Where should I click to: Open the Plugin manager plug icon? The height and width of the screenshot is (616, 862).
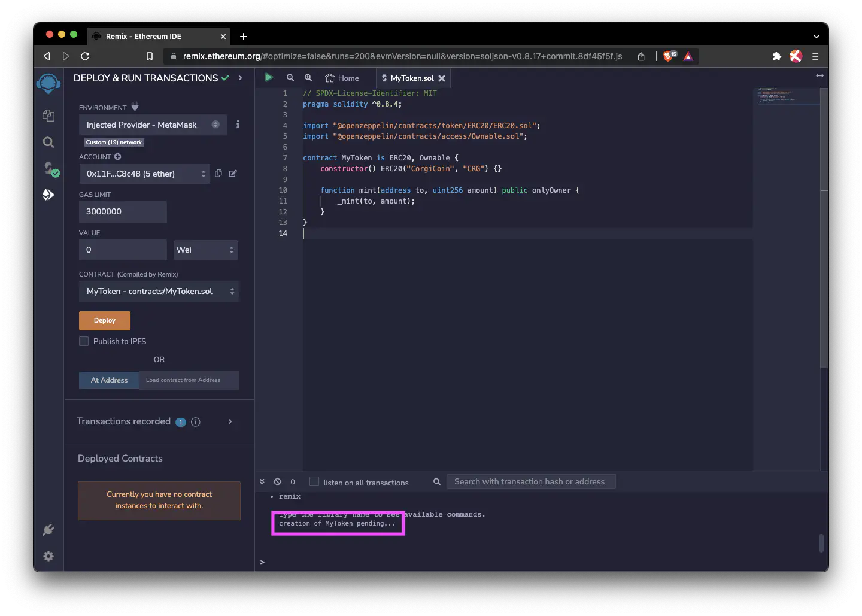coord(48,530)
